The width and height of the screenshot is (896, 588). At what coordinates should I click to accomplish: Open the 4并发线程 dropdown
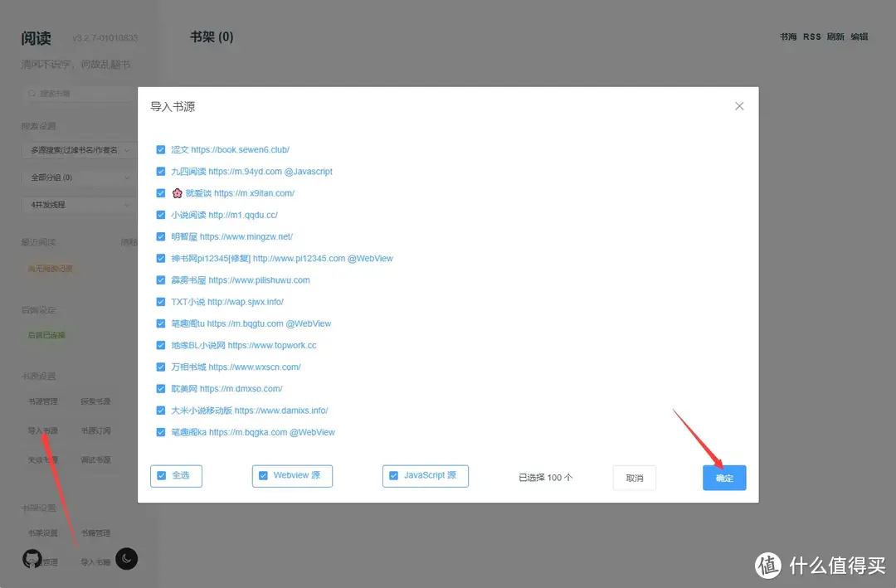coord(79,205)
